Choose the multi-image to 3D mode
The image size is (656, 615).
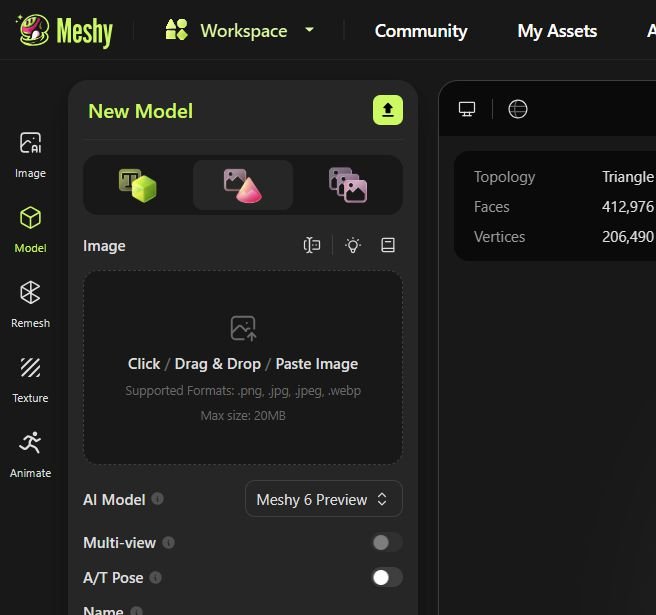[347, 185]
